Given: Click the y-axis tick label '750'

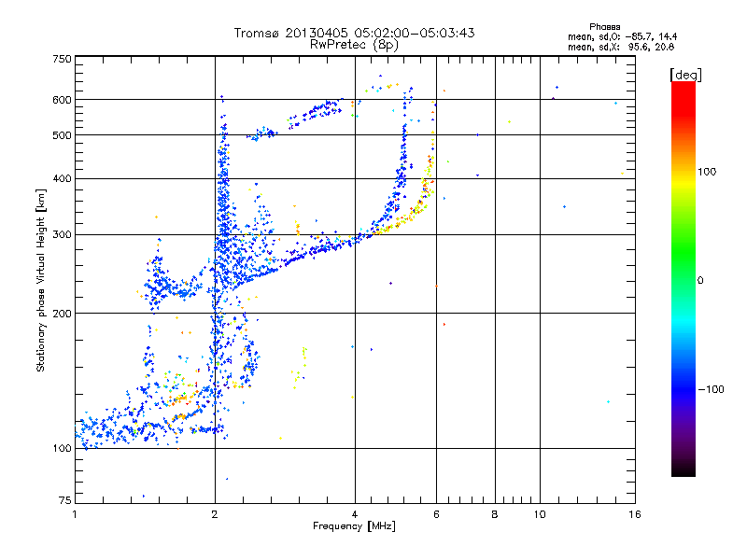Looking at the screenshot, I should point(62,59).
